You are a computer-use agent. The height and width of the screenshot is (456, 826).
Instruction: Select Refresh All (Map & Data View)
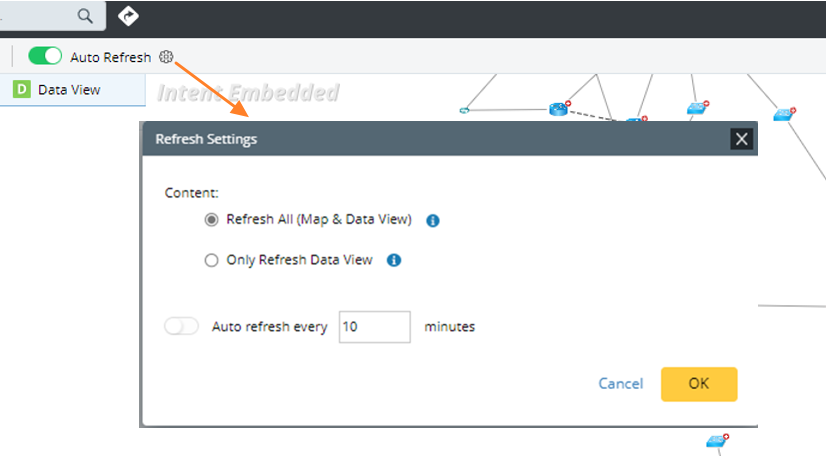pos(211,220)
